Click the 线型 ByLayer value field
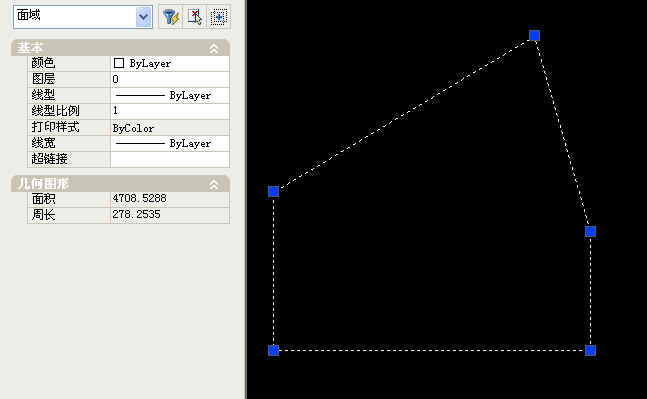Viewport: 647px width, 399px height. click(170, 95)
